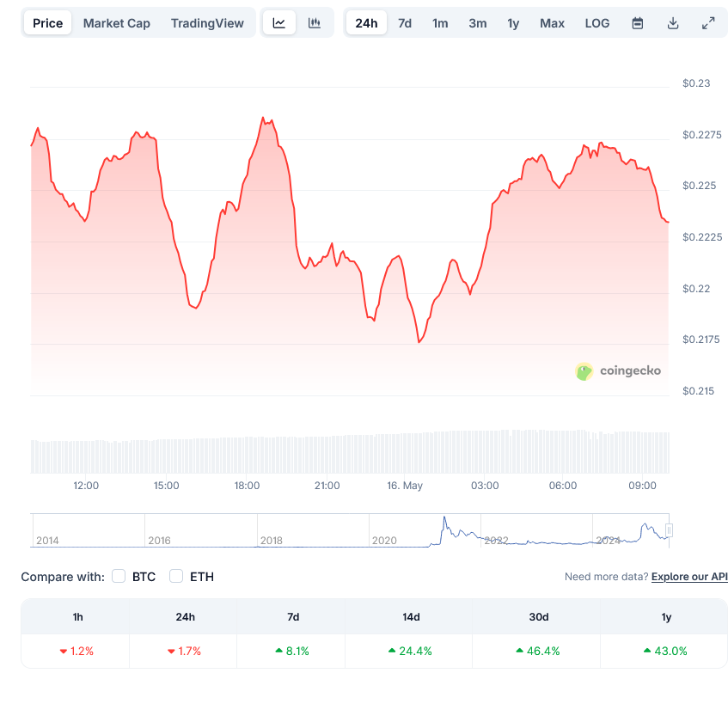Select the 1m time range
This screenshot has height=710, width=728.
point(440,22)
